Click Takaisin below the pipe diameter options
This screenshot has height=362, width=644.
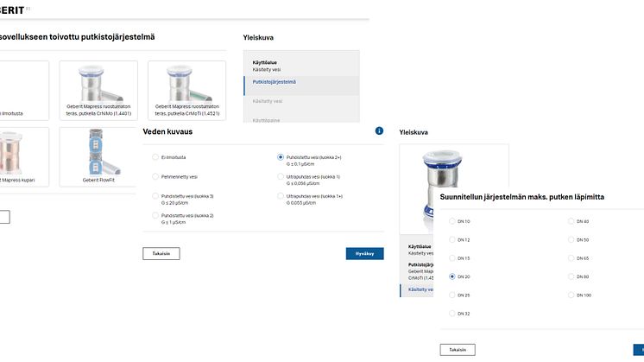tap(457, 350)
